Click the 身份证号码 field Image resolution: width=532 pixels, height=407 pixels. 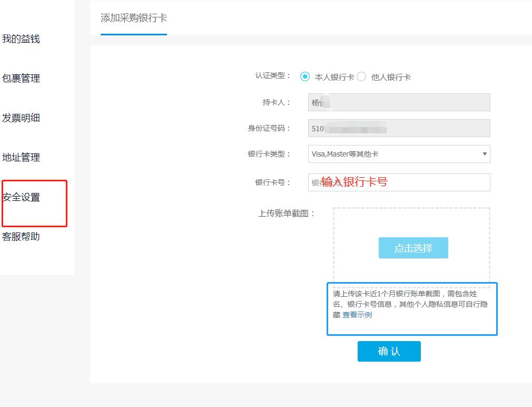coord(399,128)
